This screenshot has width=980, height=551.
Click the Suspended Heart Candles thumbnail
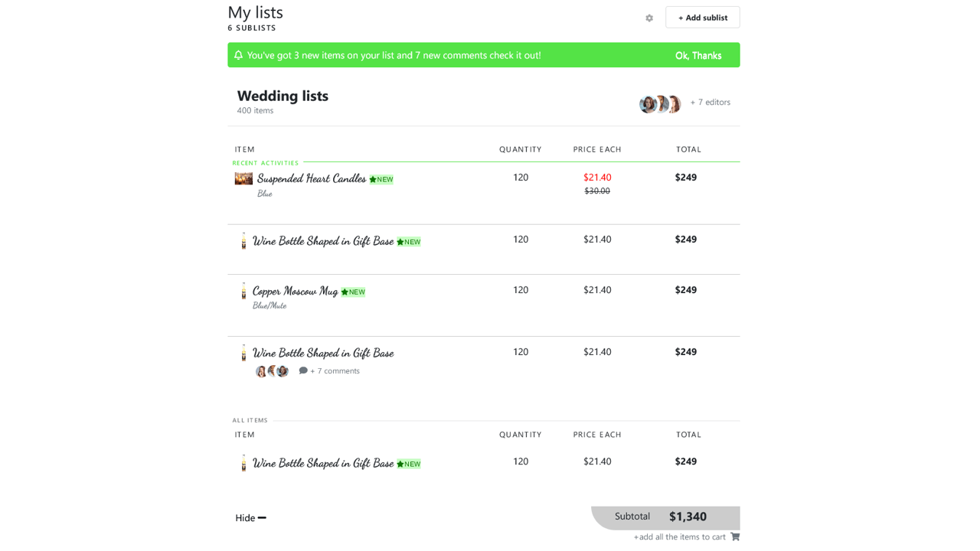pyautogui.click(x=243, y=178)
